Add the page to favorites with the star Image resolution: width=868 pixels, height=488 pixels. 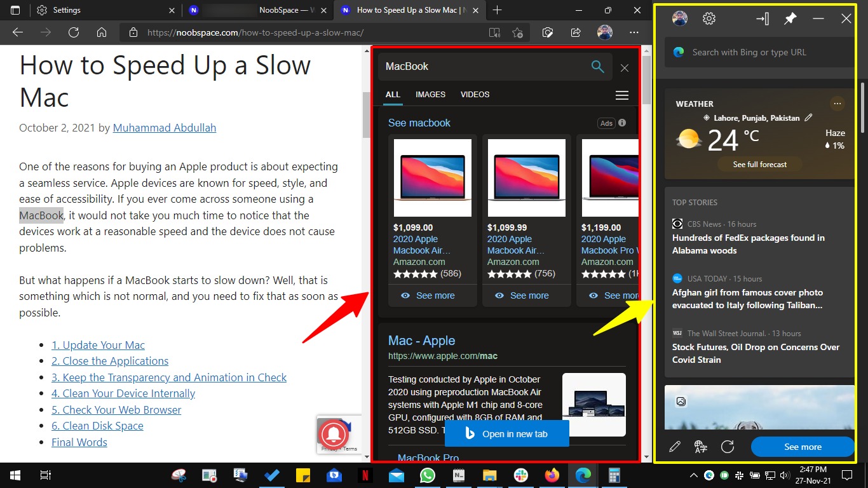click(518, 32)
